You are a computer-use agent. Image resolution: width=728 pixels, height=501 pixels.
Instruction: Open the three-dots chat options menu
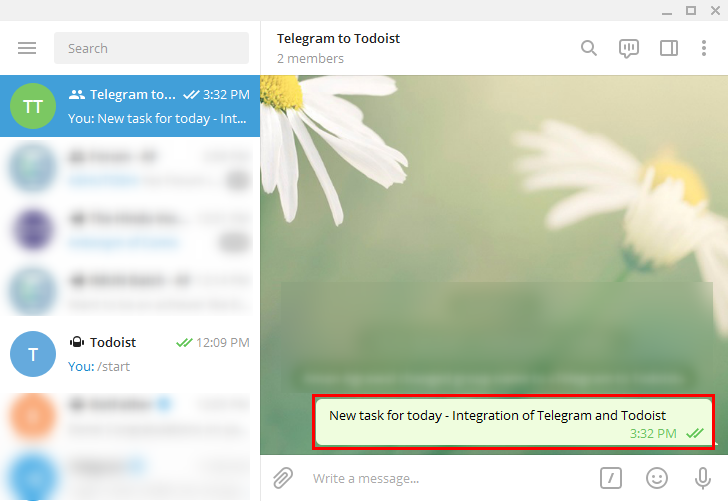coord(704,48)
